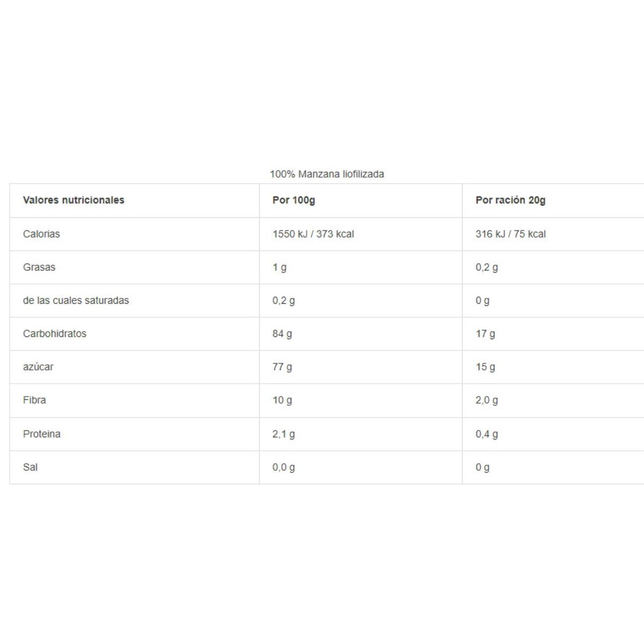Click the '15 g' sugar per serving

tap(485, 367)
